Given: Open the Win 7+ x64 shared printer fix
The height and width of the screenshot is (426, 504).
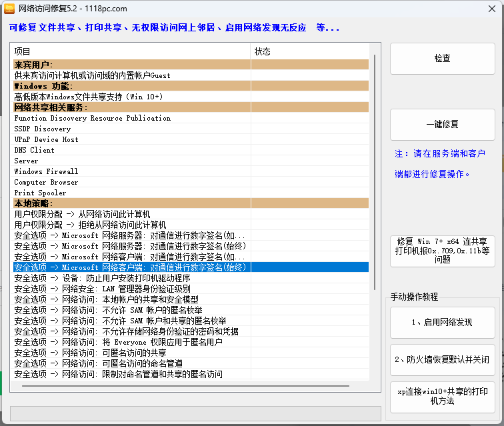Looking at the screenshot, I should click(x=442, y=251).
